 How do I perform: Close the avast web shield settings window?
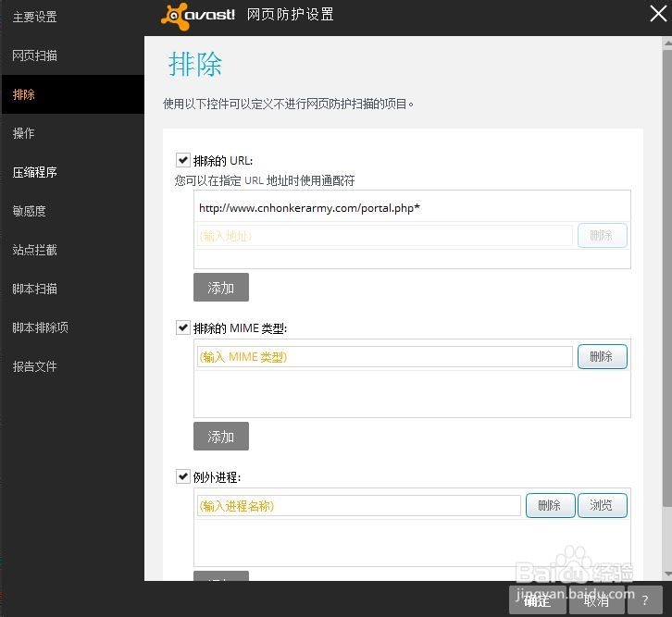pyautogui.click(x=658, y=13)
